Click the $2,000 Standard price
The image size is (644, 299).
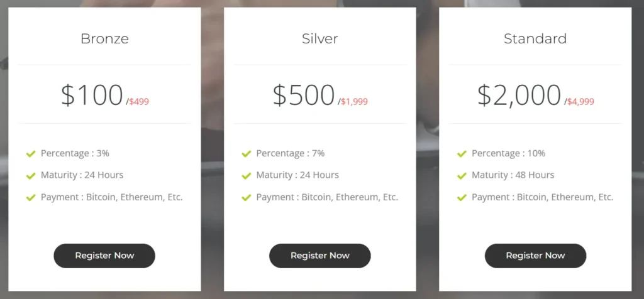tap(519, 95)
